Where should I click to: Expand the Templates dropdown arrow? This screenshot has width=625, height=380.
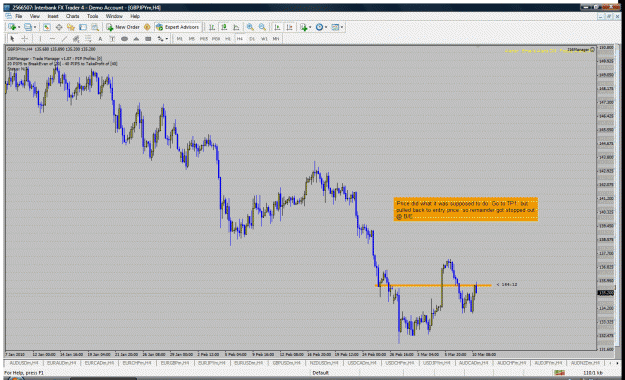tap(342, 27)
